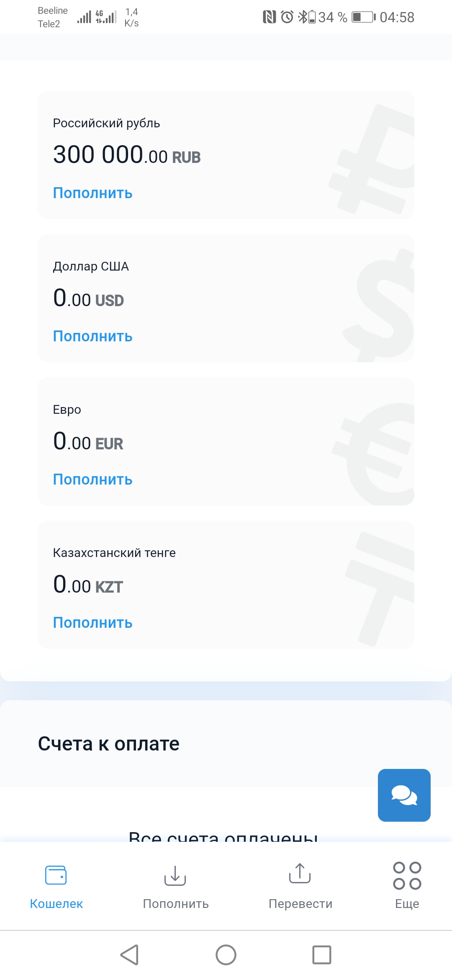The image size is (452, 980).
Task: Tap Пополнить under Казахстанский тенге
Action: coord(92,623)
